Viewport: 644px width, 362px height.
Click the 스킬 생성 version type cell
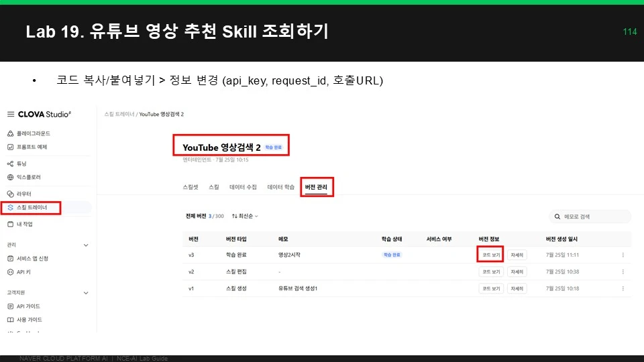(x=236, y=288)
